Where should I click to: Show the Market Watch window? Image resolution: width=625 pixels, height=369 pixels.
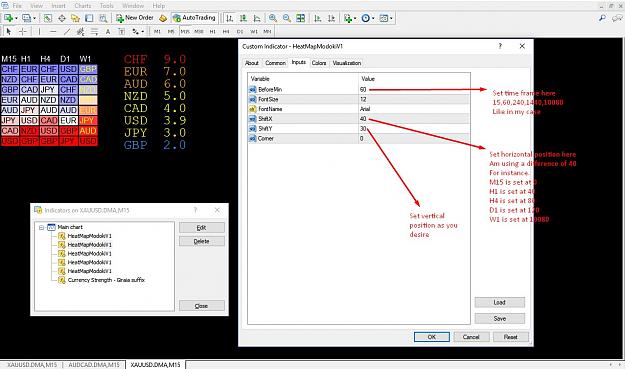click(48, 18)
